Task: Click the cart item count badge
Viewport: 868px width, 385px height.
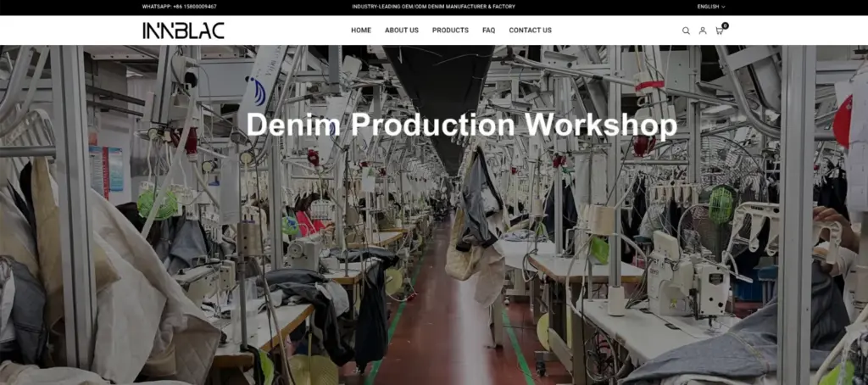Action: 725,25
